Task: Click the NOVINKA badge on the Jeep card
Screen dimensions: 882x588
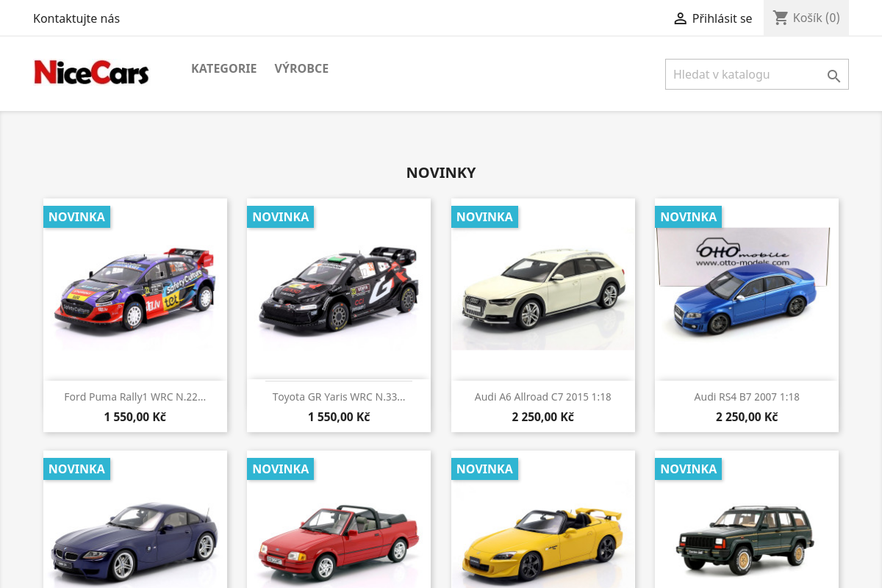Action: 689,469
